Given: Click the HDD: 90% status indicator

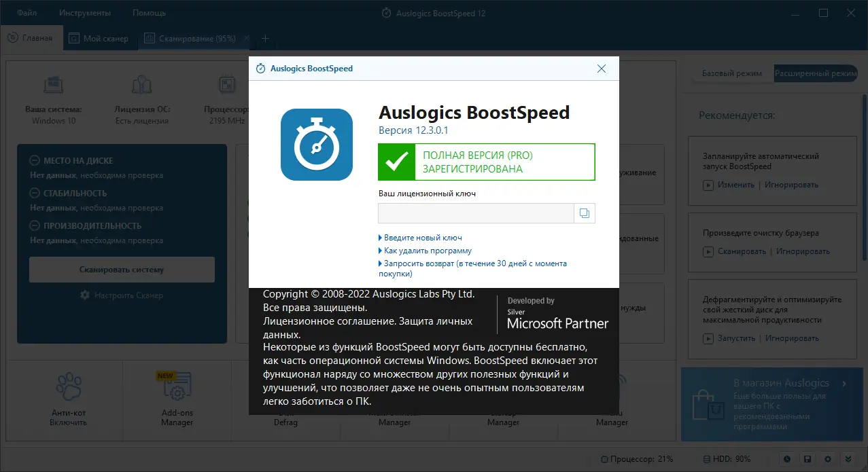Looking at the screenshot, I should tap(727, 459).
